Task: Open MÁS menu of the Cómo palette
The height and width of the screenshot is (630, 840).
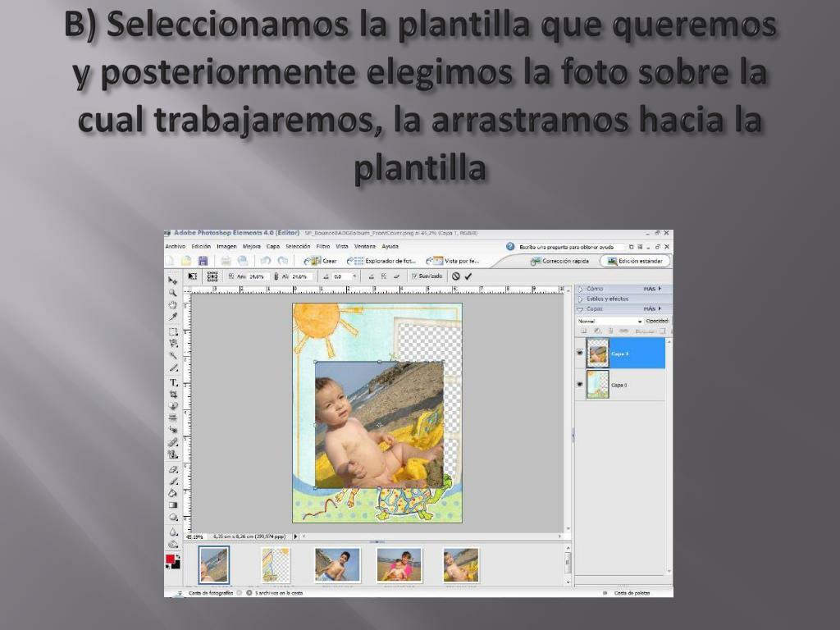Action: click(652, 289)
